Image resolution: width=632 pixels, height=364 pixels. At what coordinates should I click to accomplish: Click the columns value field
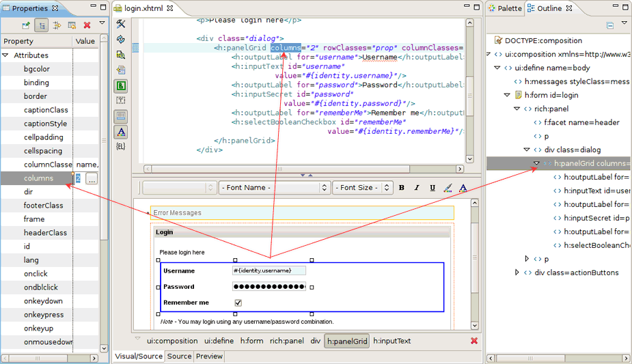tap(79, 178)
